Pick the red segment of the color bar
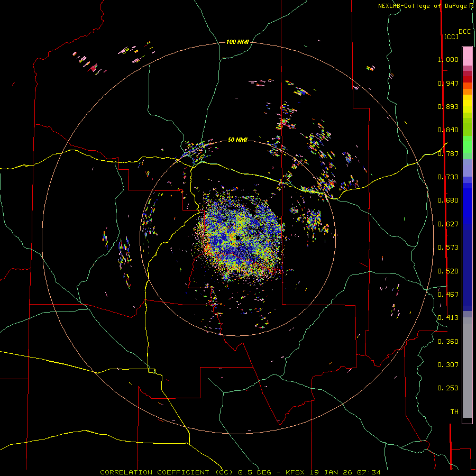Viewport: 476px width, 476px height. [467, 79]
